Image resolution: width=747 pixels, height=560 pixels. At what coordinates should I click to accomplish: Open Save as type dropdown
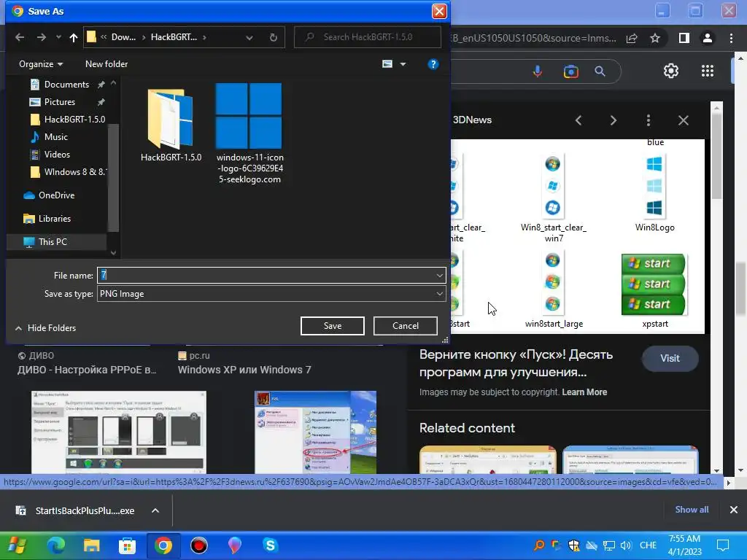271,294
